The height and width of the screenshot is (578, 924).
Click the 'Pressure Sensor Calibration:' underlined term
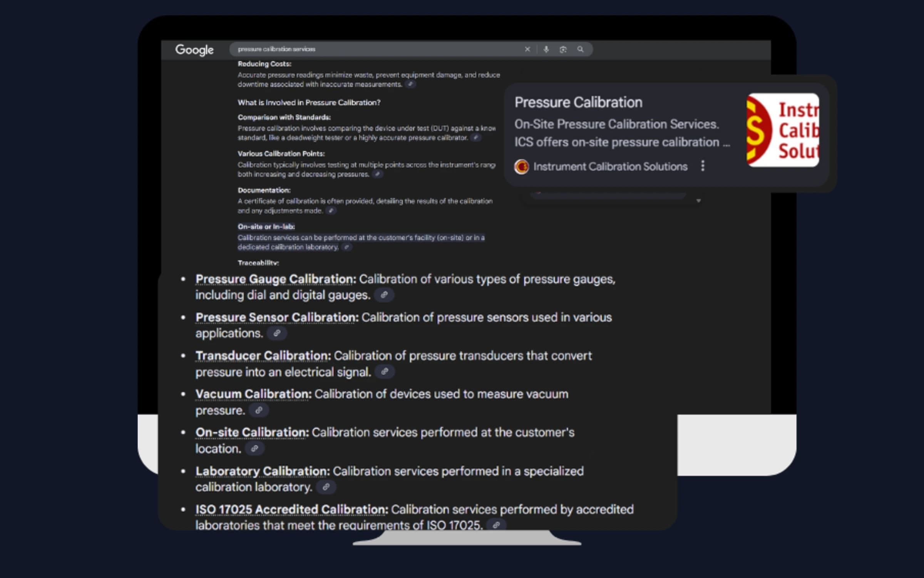(x=277, y=317)
